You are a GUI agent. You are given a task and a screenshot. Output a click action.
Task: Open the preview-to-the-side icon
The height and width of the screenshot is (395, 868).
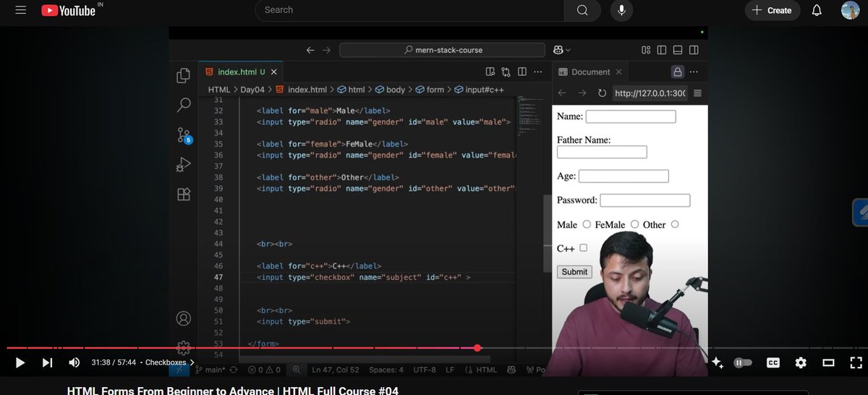(x=490, y=72)
